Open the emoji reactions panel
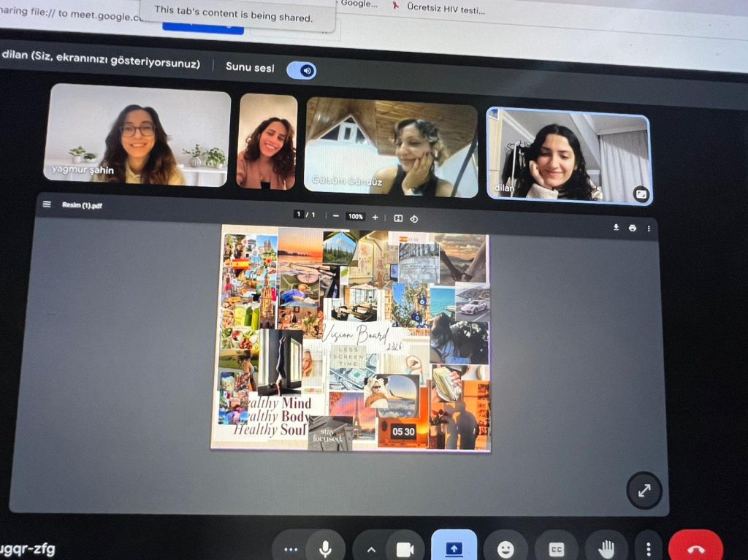 pyautogui.click(x=505, y=549)
